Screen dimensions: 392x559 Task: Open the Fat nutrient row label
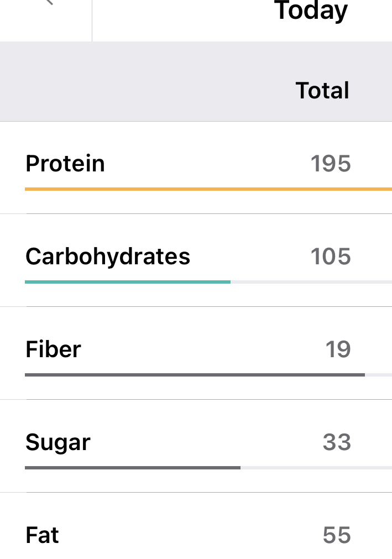click(42, 535)
